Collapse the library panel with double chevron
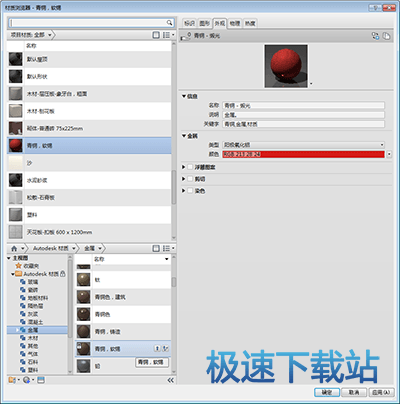Image resolution: width=400 pixels, height=404 pixels. tap(171, 380)
